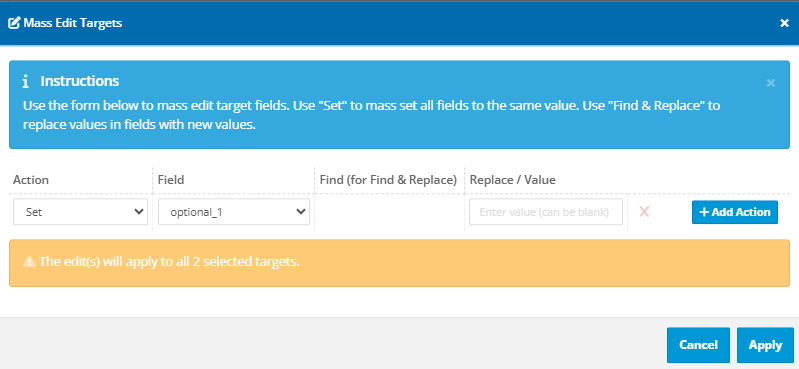Close the Mass Edit Targets dialog
799x369 pixels.
click(784, 23)
